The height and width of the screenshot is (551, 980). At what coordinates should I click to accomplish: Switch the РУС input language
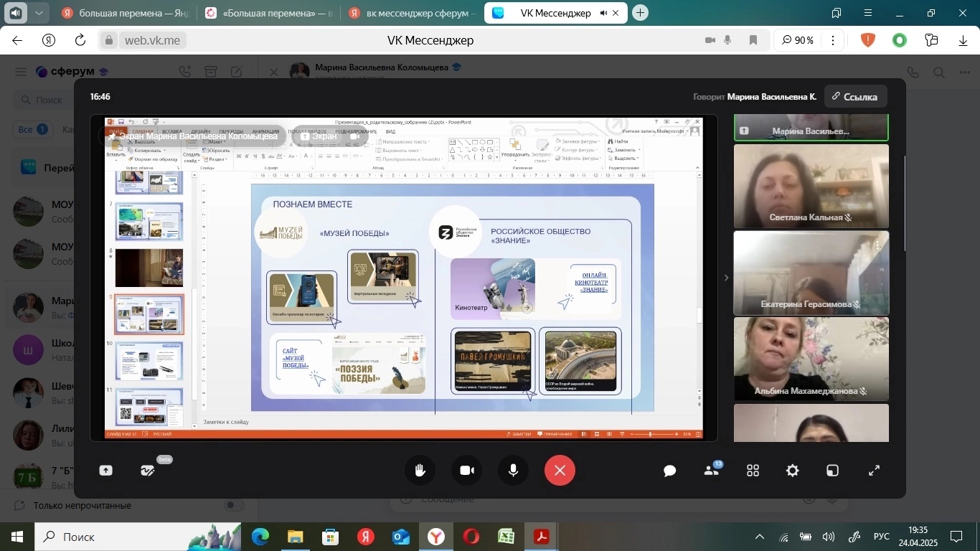pos(882,537)
